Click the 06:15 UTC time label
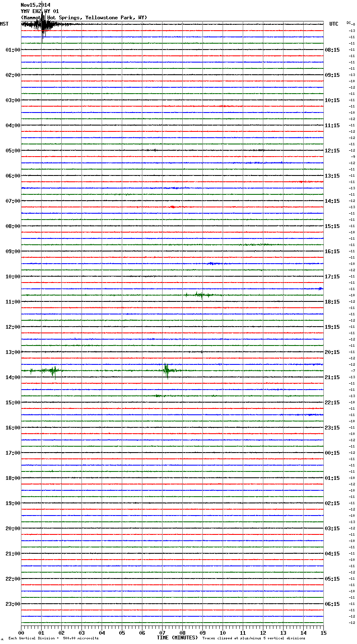 (332, 604)
